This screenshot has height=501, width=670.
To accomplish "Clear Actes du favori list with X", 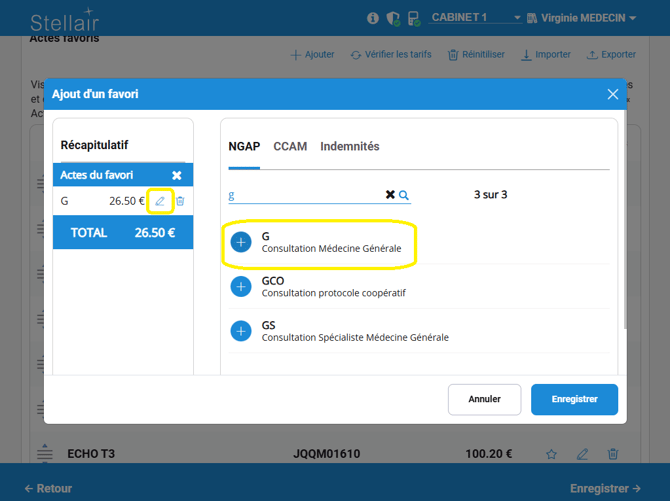I will point(177,175).
